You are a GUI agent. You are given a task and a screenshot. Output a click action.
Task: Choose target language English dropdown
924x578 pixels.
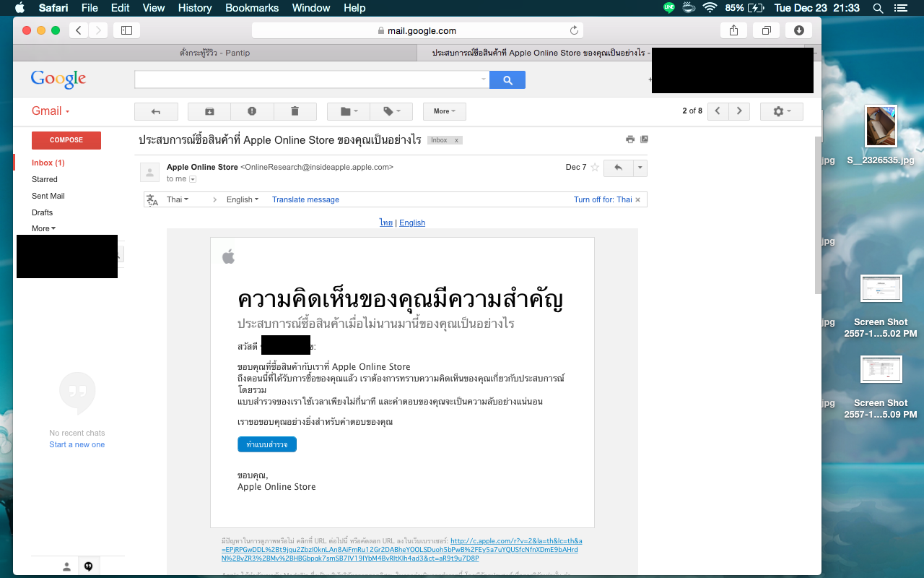click(x=243, y=199)
